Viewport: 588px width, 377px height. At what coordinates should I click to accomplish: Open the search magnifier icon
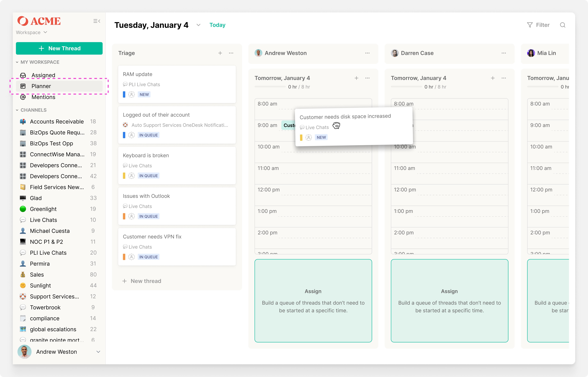pos(563,25)
